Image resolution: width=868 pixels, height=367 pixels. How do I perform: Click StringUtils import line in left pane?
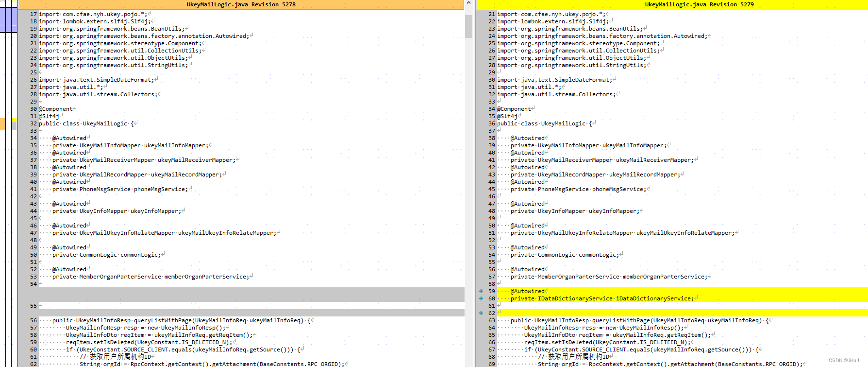click(x=114, y=65)
